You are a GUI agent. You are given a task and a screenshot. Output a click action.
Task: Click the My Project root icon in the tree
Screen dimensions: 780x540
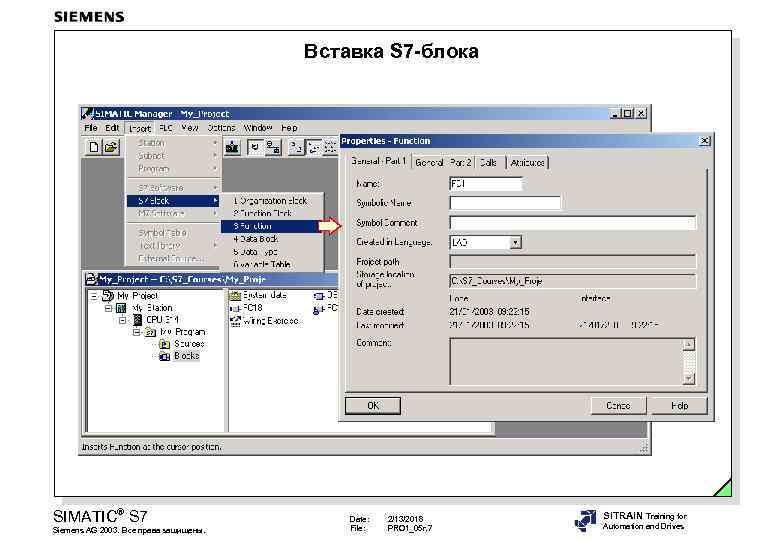point(108,296)
